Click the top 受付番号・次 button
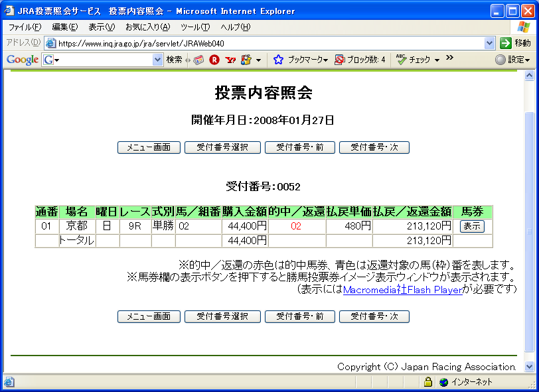539x392 pixels. 374,147
